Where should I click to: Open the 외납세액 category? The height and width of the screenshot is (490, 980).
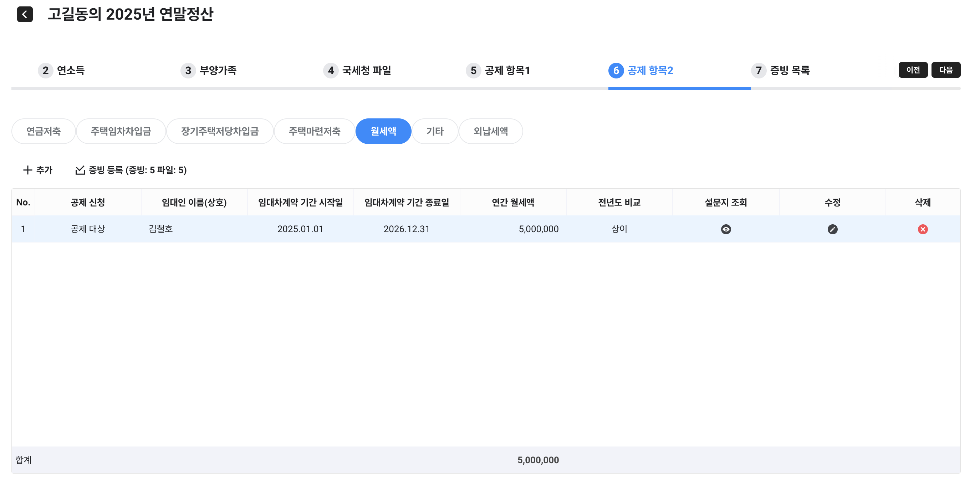pos(490,131)
